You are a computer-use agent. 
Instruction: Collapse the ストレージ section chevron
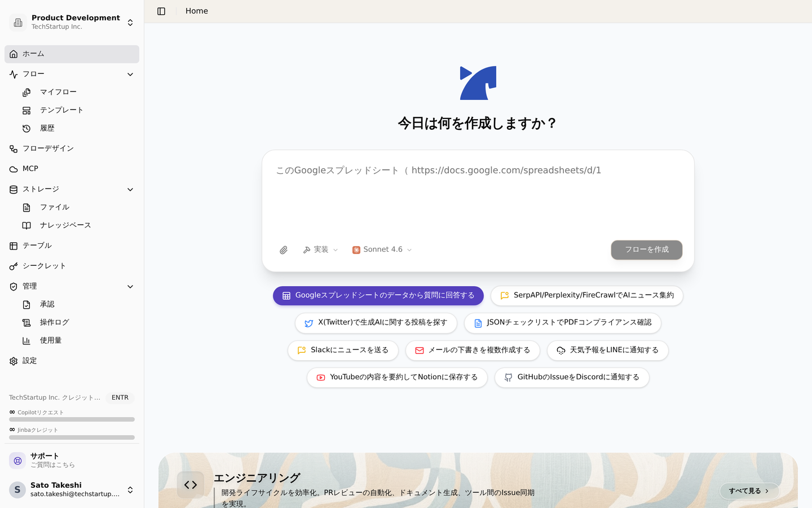(x=130, y=190)
